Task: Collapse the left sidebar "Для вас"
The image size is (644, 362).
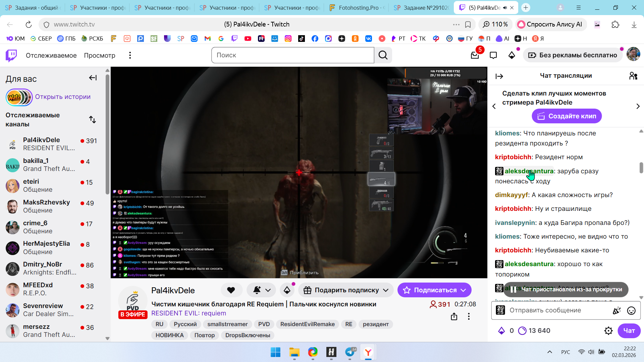Action: 93,78
